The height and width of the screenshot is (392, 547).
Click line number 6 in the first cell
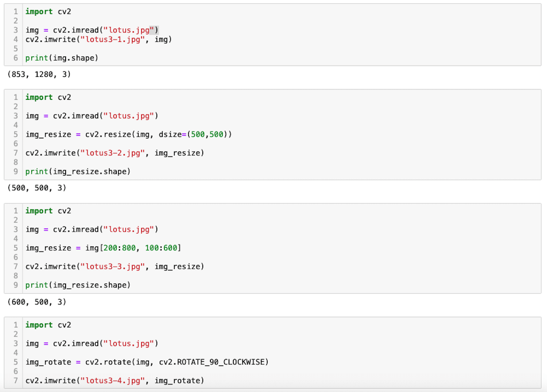(x=16, y=58)
